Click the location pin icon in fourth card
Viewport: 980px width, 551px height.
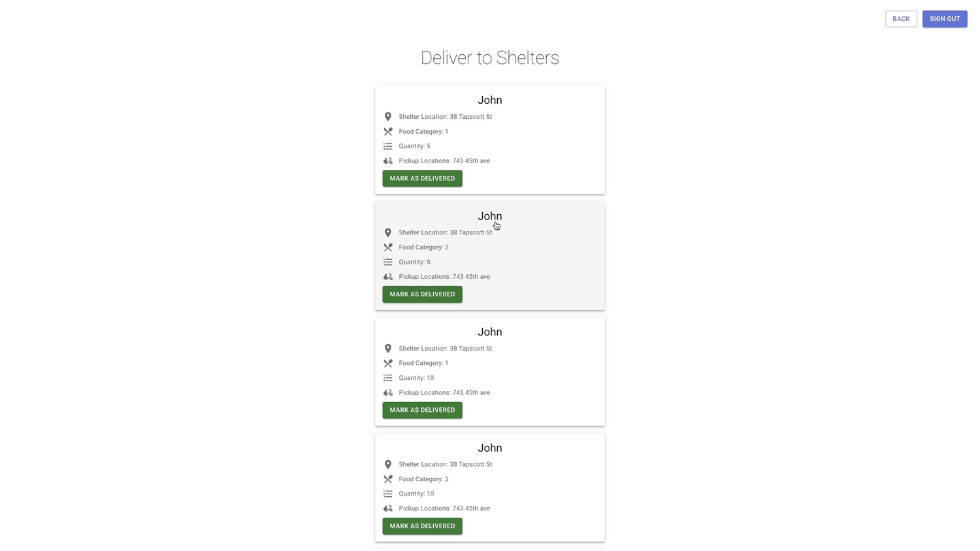coord(388,465)
